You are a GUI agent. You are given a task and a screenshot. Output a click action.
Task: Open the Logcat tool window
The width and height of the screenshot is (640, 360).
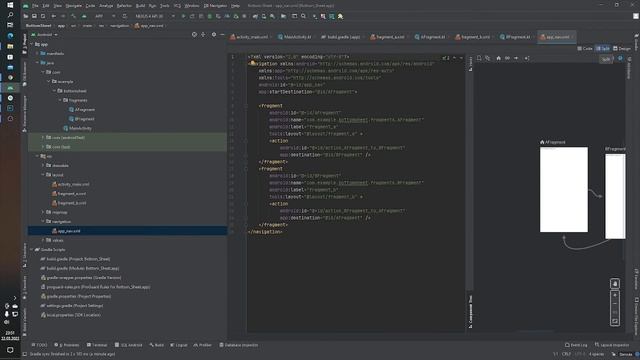(179, 345)
